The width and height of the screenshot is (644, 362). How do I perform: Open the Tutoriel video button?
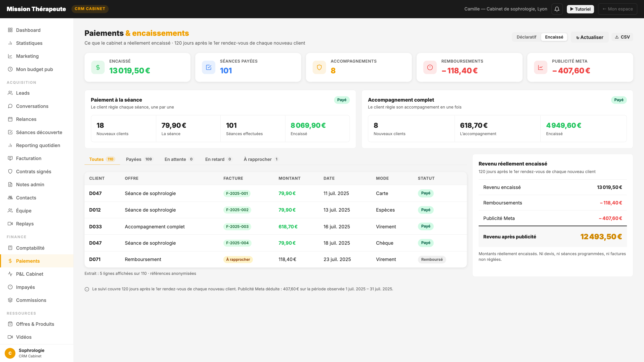(580, 9)
